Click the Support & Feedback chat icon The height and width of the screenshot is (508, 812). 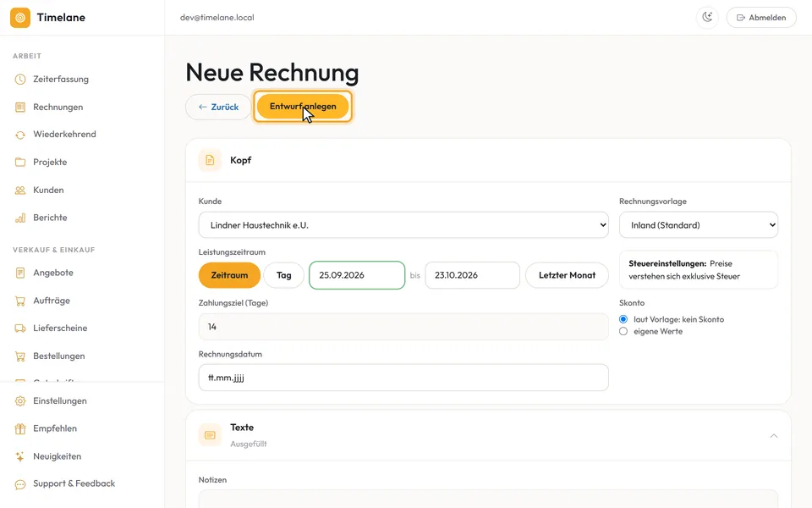[20, 484]
